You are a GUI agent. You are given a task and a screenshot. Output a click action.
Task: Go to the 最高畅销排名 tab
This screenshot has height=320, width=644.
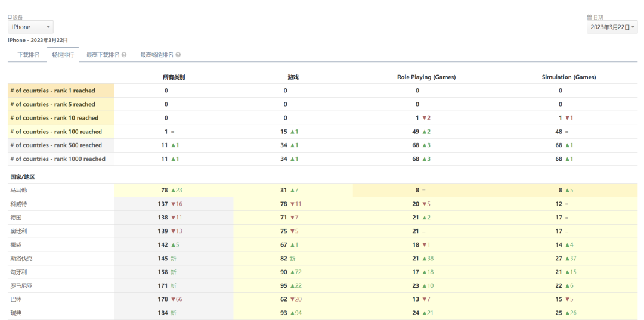157,55
